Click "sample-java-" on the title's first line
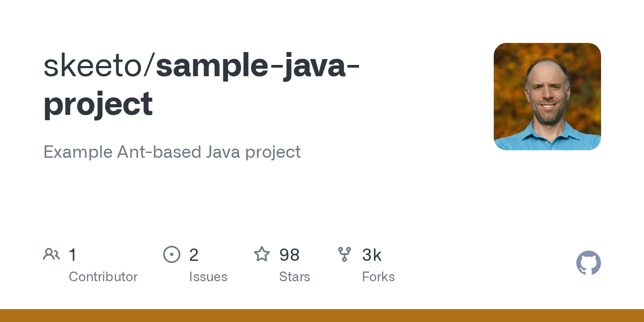This screenshot has width=644, height=322. click(258, 65)
